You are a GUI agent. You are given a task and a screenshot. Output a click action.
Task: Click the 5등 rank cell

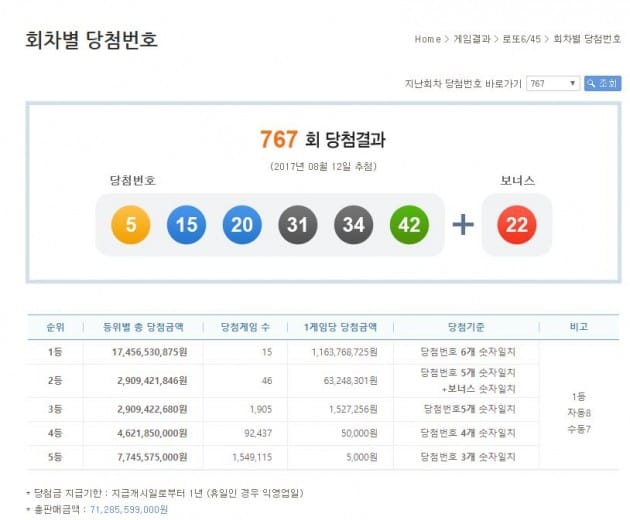55,457
